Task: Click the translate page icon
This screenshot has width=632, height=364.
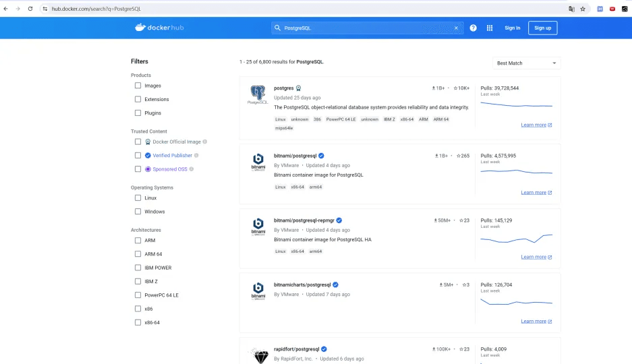Action: (571, 9)
